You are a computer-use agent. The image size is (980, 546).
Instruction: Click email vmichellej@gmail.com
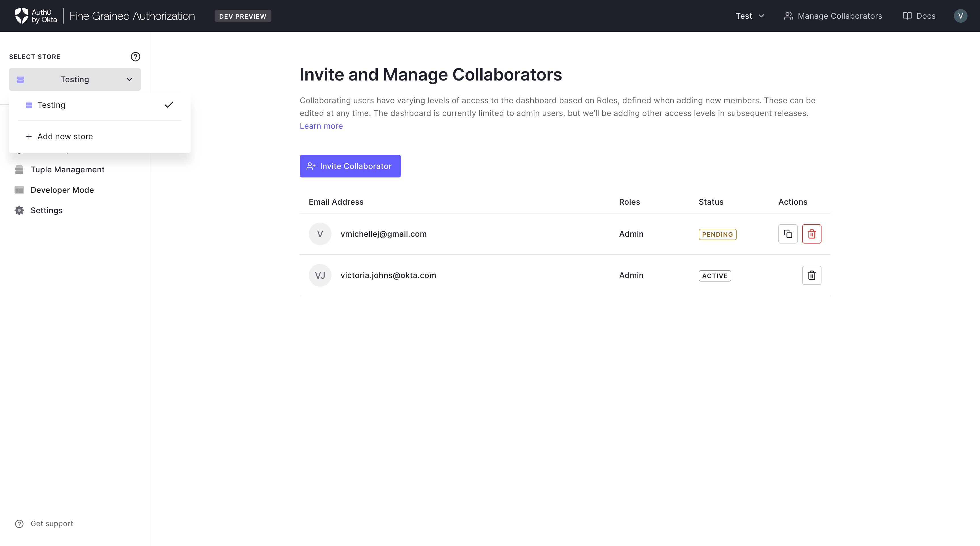383,234
